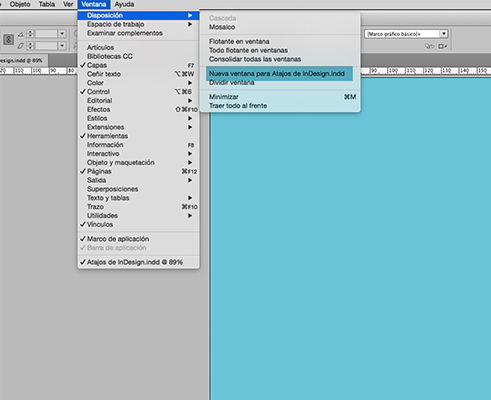This screenshot has width=491, height=400.
Task: Choose Examinar complementos
Action: point(138,33)
